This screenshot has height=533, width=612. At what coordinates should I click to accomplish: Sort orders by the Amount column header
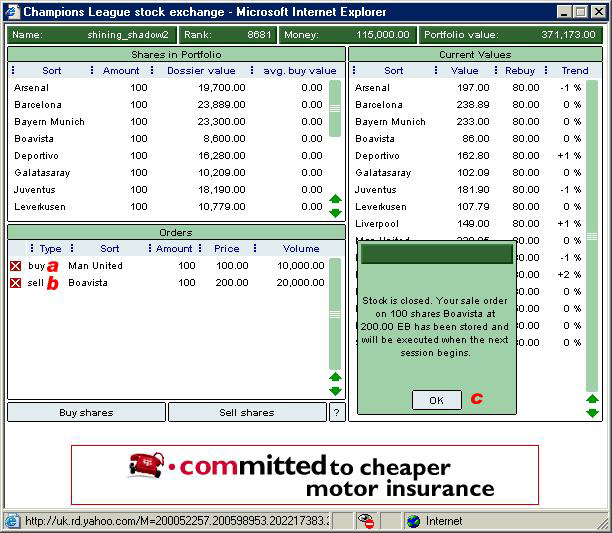pyautogui.click(x=174, y=249)
